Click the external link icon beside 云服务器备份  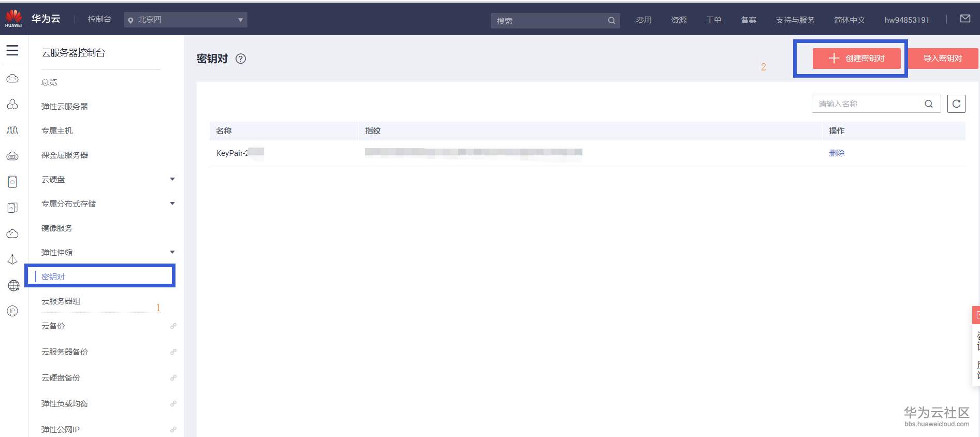click(173, 352)
